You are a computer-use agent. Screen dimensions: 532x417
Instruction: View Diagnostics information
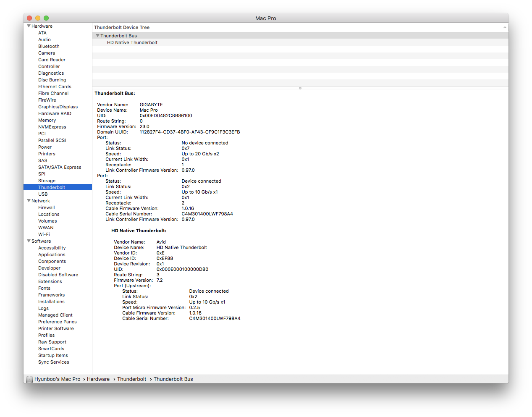pos(51,73)
